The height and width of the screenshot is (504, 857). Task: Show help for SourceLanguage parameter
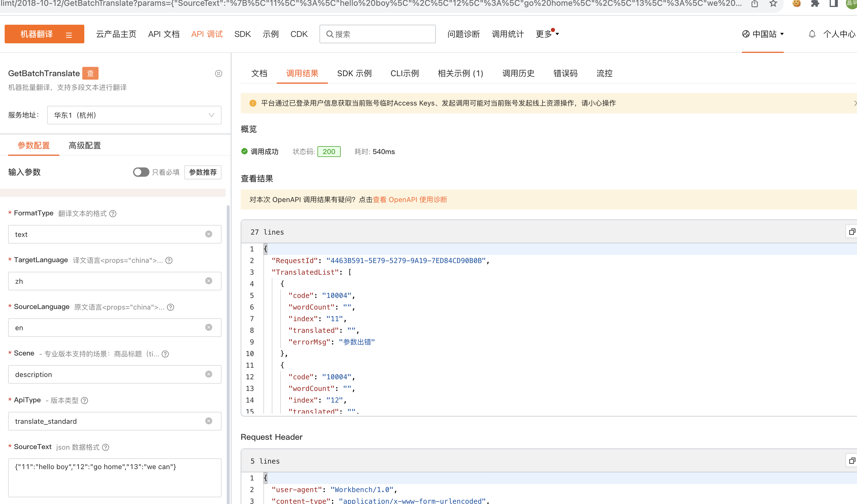coord(171,307)
